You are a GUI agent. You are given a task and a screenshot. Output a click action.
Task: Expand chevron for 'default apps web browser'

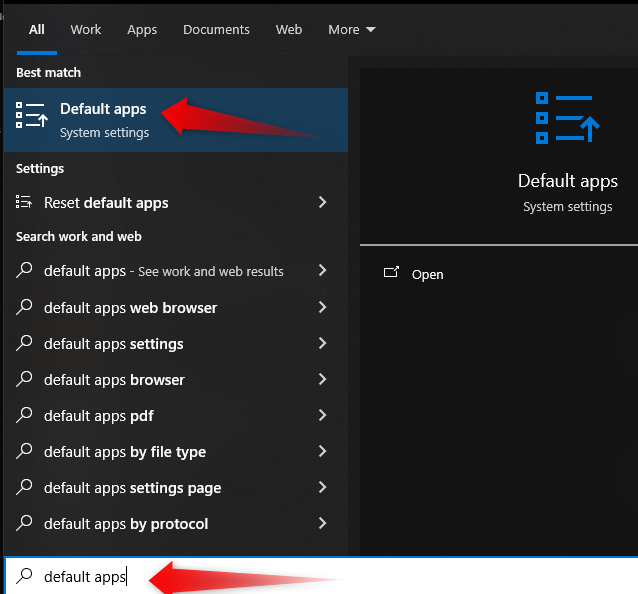(x=322, y=307)
